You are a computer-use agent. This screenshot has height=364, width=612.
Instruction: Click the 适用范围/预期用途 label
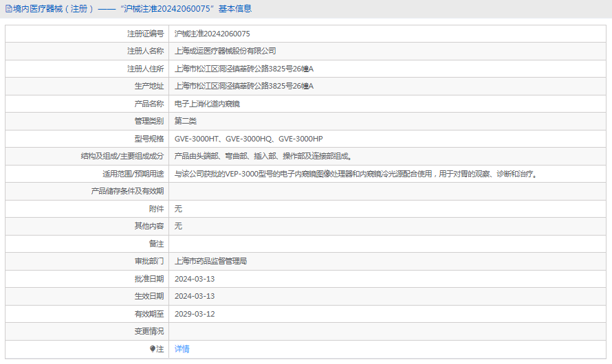pyautogui.click(x=133, y=174)
